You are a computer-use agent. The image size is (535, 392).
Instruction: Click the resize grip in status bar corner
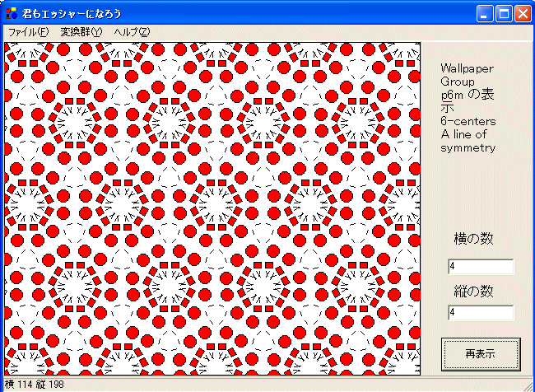pos(529,386)
